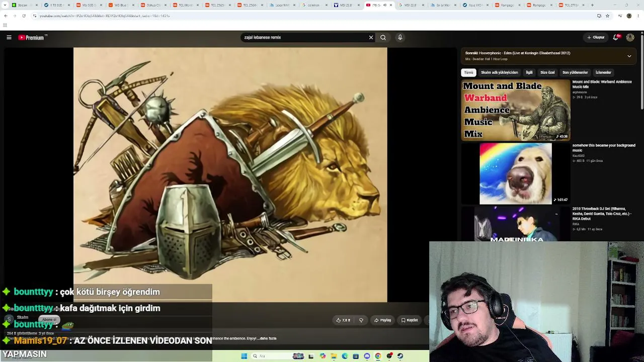Open the Mount and Blade Warband thumbnail

(516, 110)
